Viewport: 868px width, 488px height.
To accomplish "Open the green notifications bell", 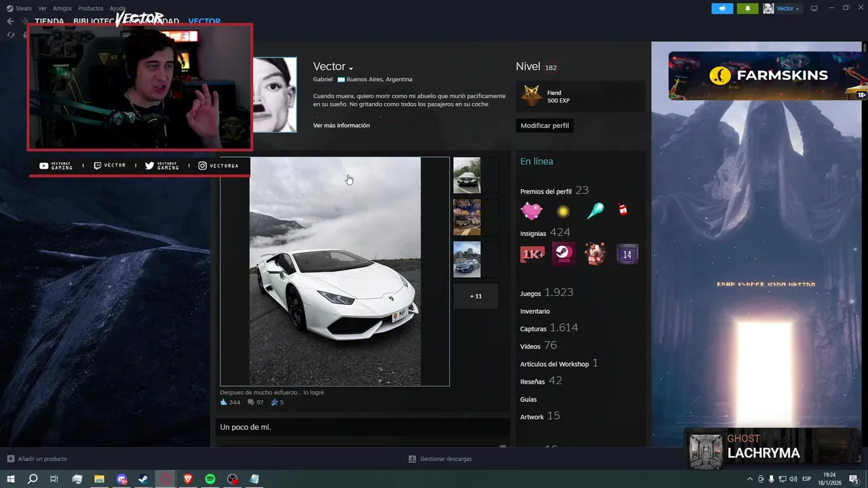I will pyautogui.click(x=747, y=8).
